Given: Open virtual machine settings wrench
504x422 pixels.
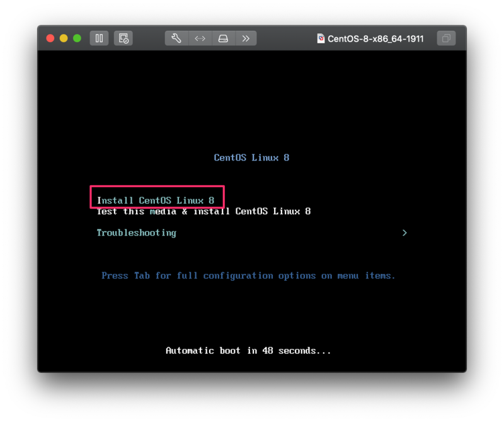Looking at the screenshot, I should tap(176, 38).
